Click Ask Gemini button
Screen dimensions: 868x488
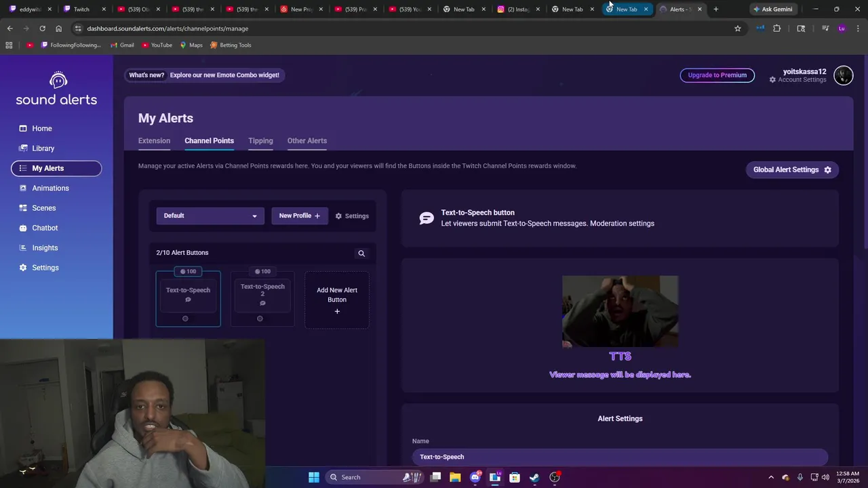(772, 9)
